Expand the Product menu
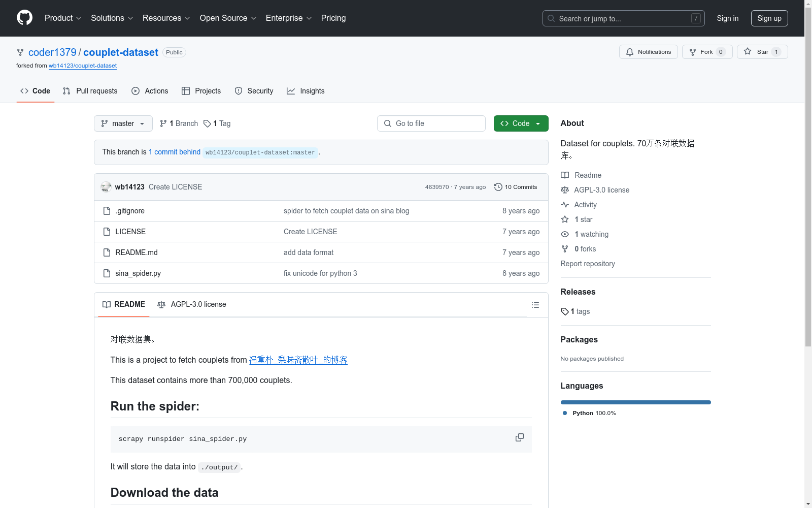Screen dimensions: 812x508 click(63, 18)
